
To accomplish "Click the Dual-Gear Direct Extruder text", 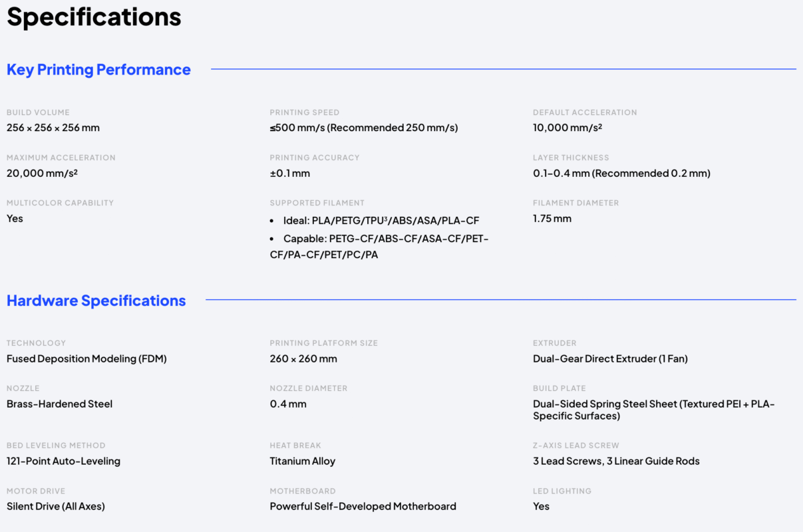I will tap(610, 358).
